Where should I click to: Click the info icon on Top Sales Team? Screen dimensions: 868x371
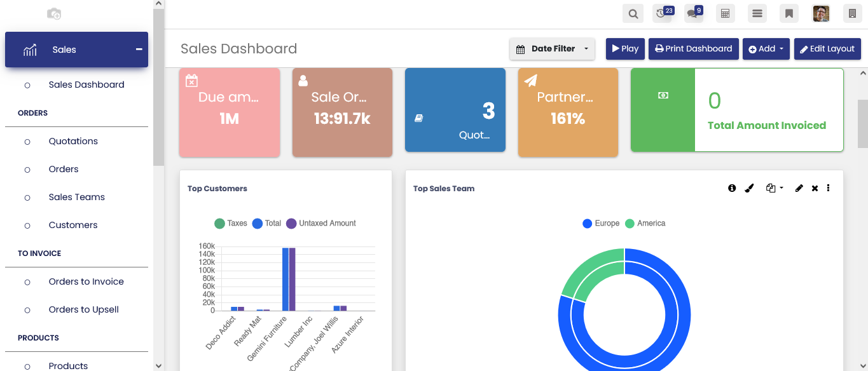pyautogui.click(x=732, y=188)
